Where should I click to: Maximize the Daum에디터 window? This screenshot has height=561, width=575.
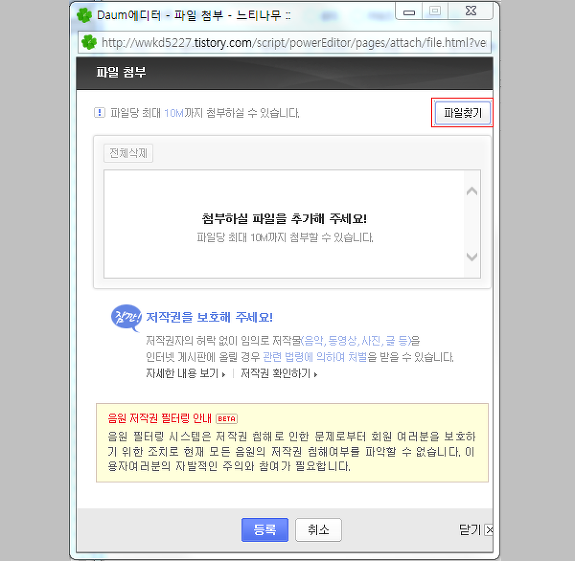click(x=435, y=11)
